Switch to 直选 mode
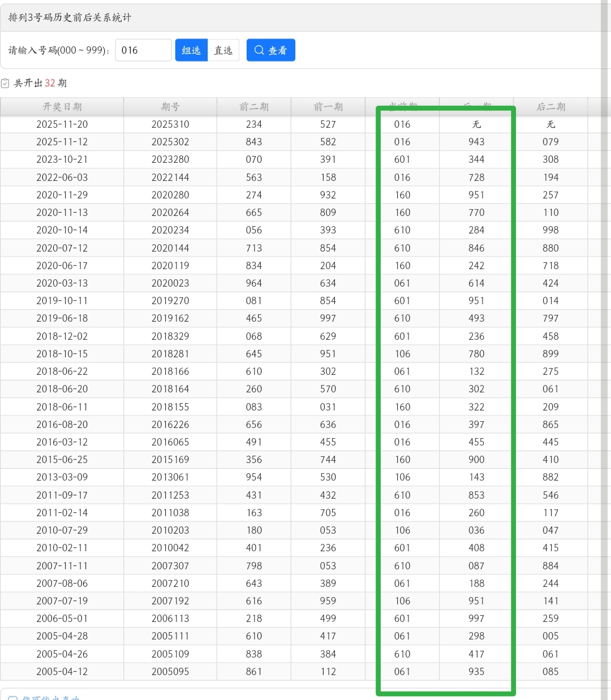The height and width of the screenshot is (700, 611). coord(223,50)
